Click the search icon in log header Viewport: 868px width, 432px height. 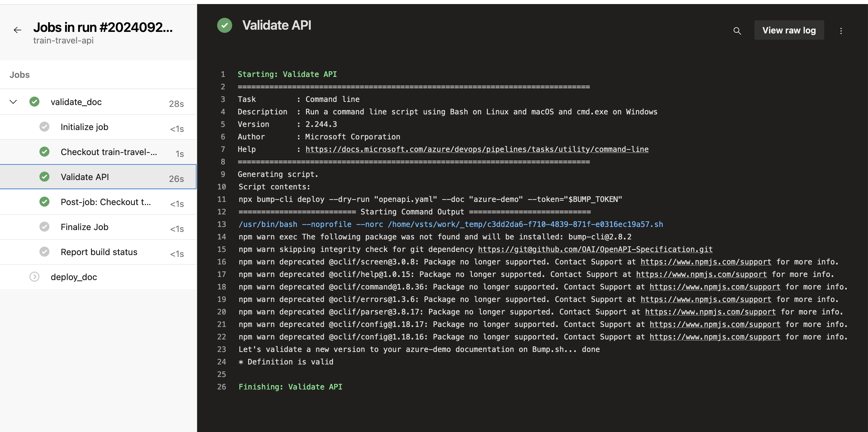click(x=737, y=31)
